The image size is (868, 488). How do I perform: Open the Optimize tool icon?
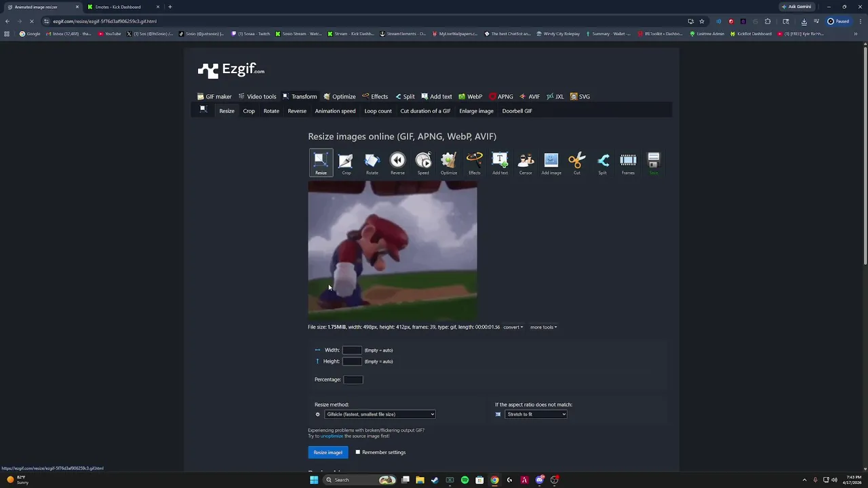(x=448, y=163)
